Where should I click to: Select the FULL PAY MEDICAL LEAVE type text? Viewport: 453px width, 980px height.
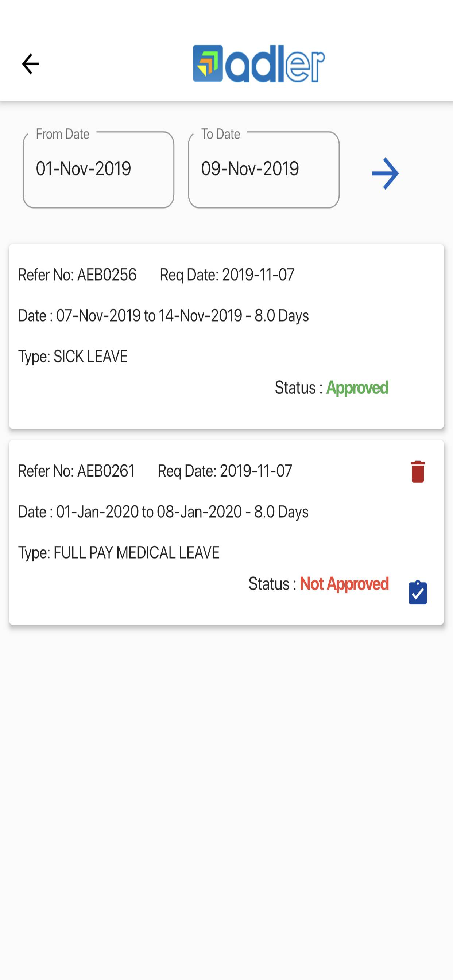click(136, 552)
